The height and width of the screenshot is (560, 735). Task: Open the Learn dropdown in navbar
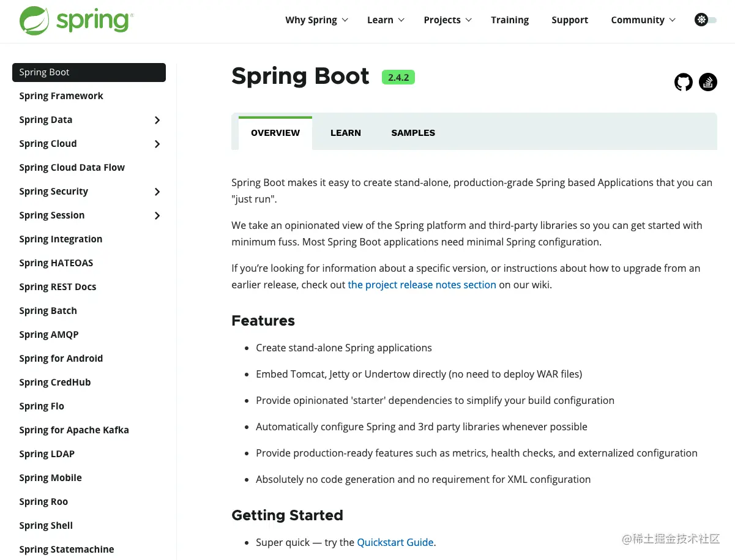coord(386,20)
